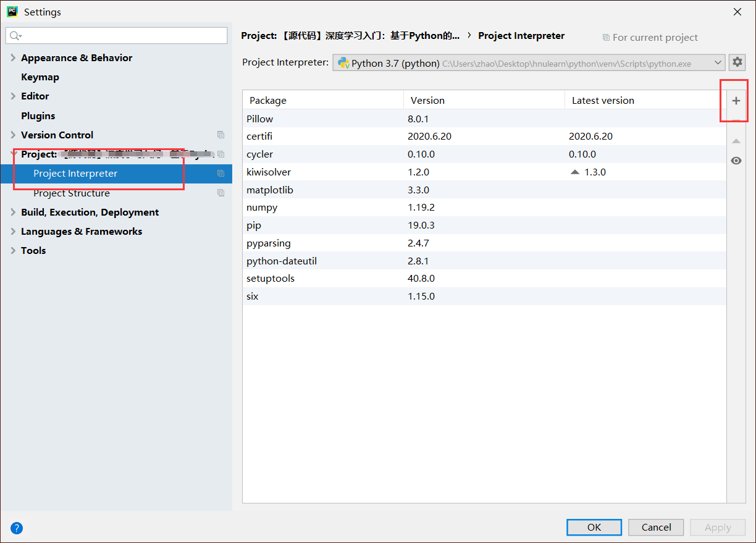This screenshot has height=543, width=756.
Task: Click the Tools tree item
Action: click(x=33, y=251)
